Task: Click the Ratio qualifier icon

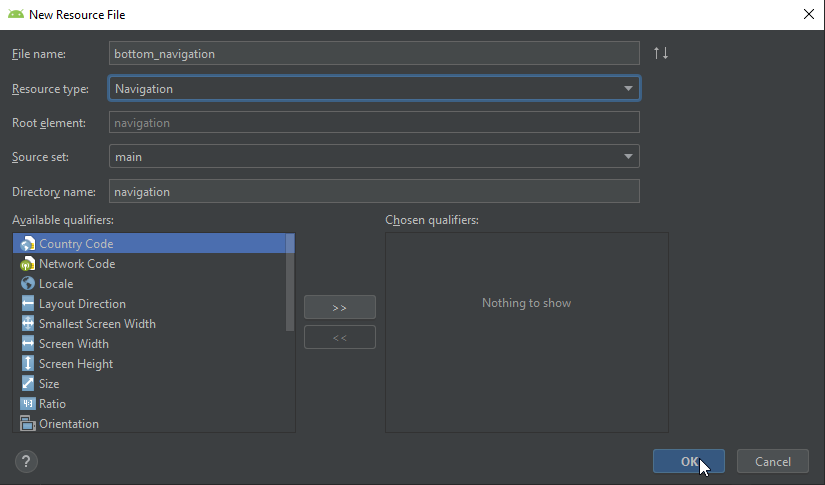Action: (x=27, y=403)
